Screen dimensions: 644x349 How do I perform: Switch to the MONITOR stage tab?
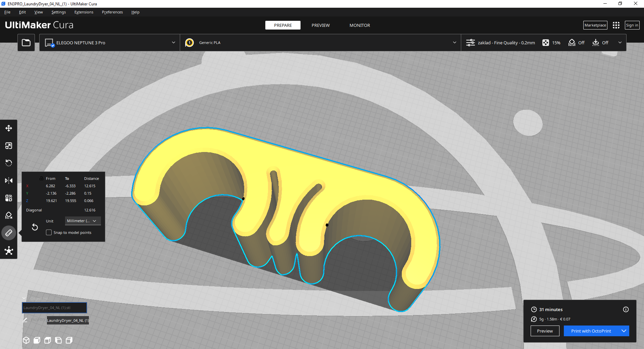click(360, 25)
